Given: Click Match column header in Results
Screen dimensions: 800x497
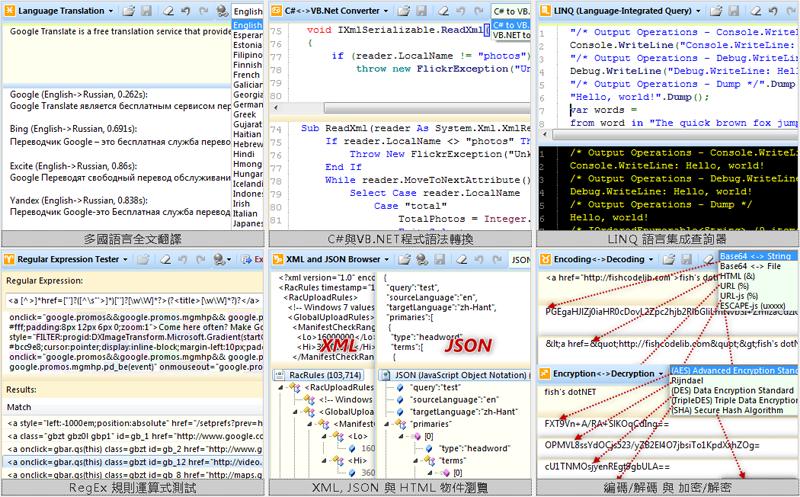Looking at the screenshot, I should [134, 407].
